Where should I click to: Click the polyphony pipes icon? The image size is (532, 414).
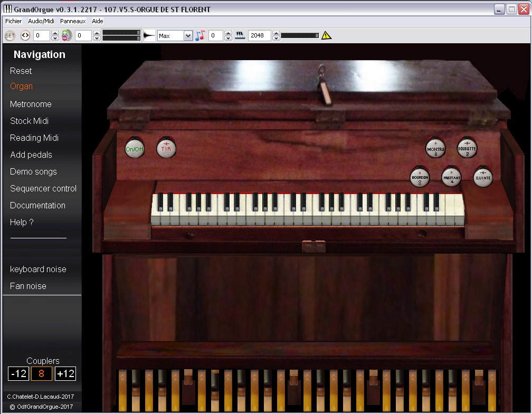[x=240, y=36]
